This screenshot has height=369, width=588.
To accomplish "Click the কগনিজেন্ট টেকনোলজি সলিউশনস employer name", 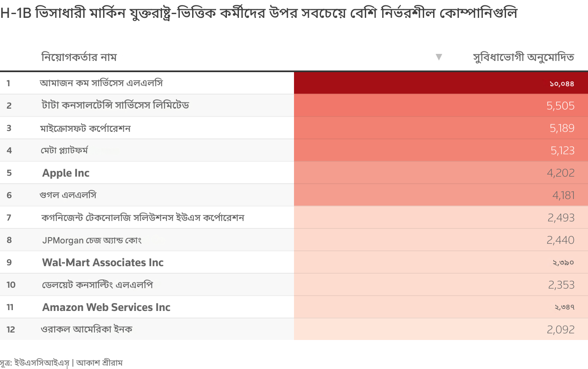I will tap(143, 218).
